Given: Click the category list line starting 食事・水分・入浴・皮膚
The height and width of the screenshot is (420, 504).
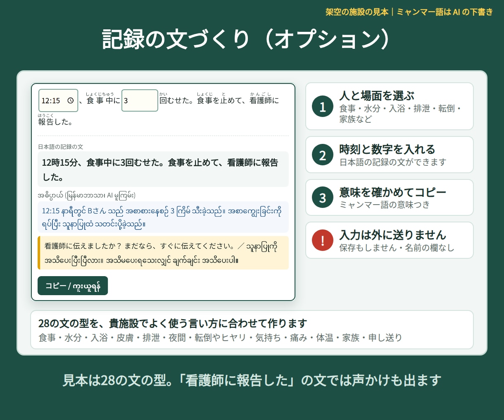Looking at the screenshot, I should [220, 338].
